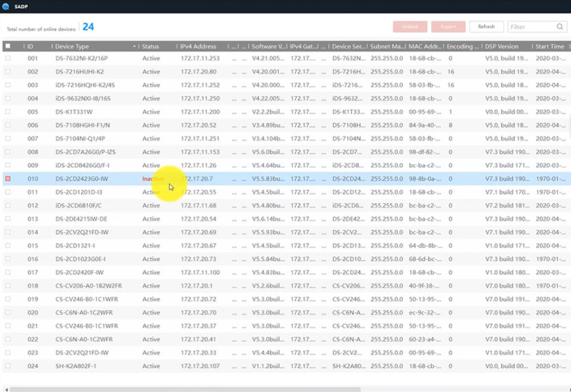Viewport: 571px width, 392px height.
Task: Click IP address 172.17.20.80
Action: pos(198,72)
